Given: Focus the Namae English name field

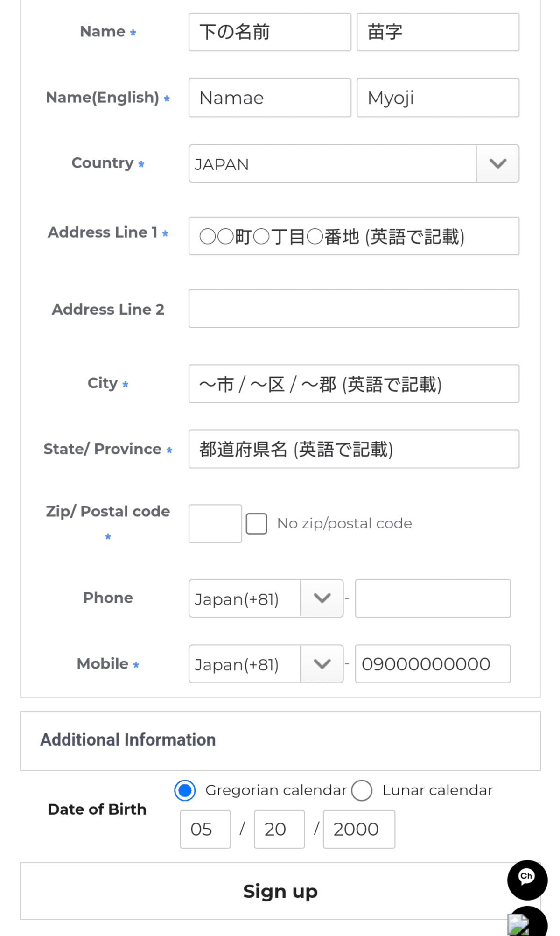Looking at the screenshot, I should pyautogui.click(x=270, y=98).
